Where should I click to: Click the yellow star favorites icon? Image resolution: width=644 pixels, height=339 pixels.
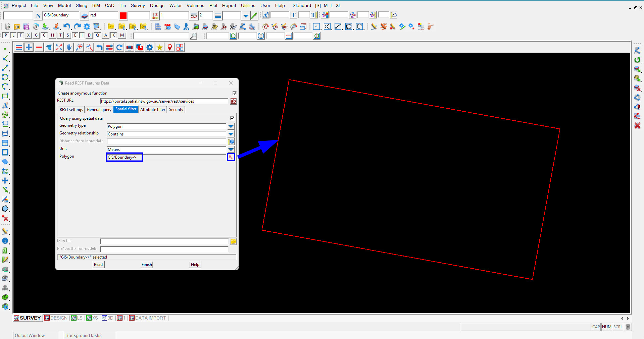[160, 47]
